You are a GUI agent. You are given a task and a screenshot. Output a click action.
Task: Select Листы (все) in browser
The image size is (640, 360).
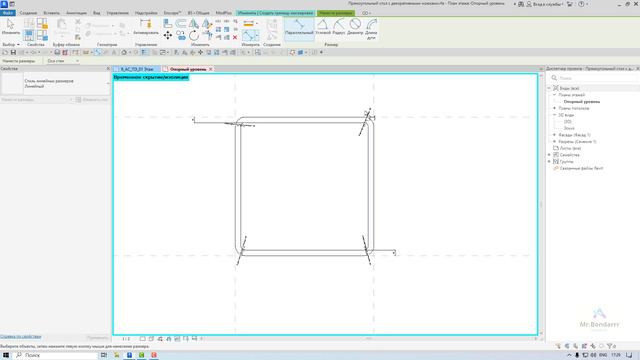[x=570, y=148]
